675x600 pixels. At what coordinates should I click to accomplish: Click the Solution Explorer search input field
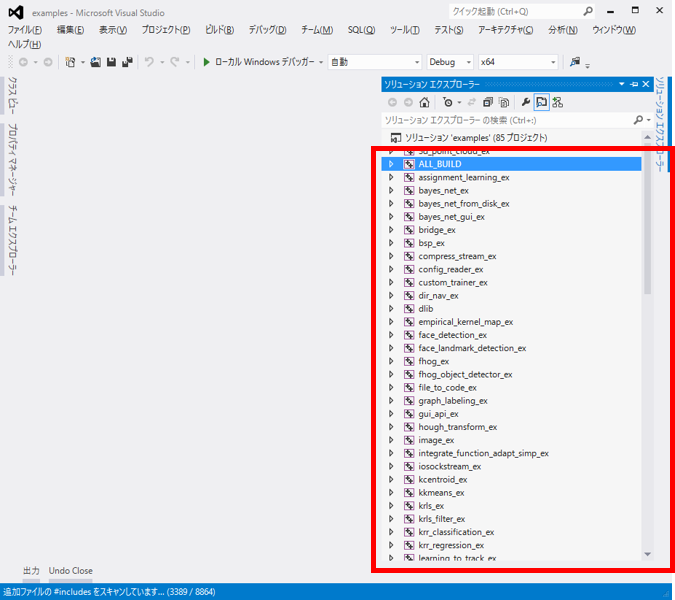507,120
